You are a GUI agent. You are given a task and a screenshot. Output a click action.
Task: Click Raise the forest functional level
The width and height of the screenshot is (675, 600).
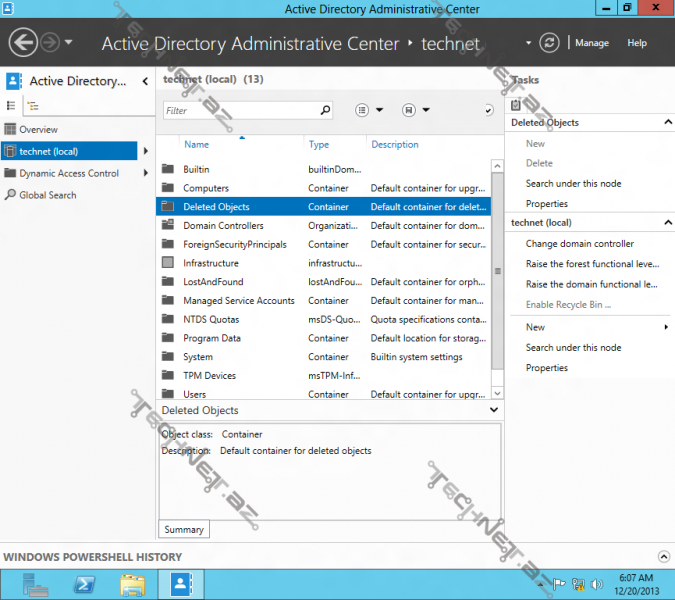(x=592, y=264)
